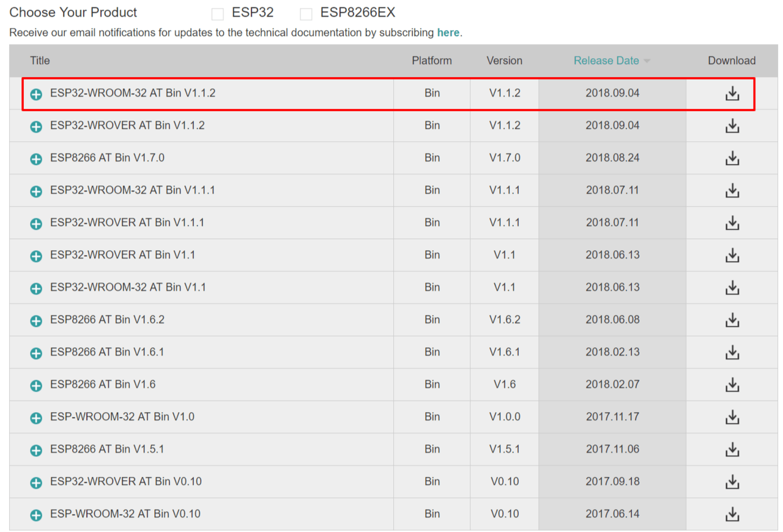This screenshot has height=532, width=783.
Task: Expand the ESP32-WROVER AT Bin V1.1 row
Action: [36, 256]
